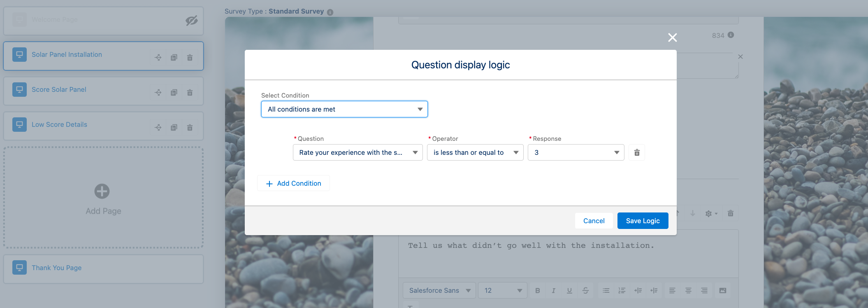The width and height of the screenshot is (868, 308).
Task: Move the question down with arrow icon
Action: [693, 213]
